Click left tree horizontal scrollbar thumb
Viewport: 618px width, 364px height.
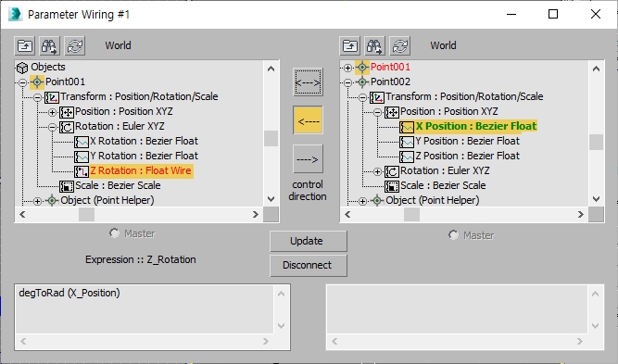tap(86, 215)
